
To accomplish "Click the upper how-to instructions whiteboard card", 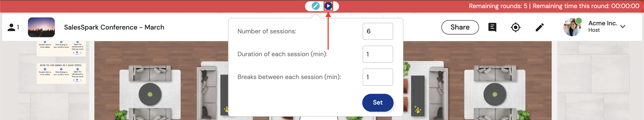I will pyautogui.click(x=61, y=48).
